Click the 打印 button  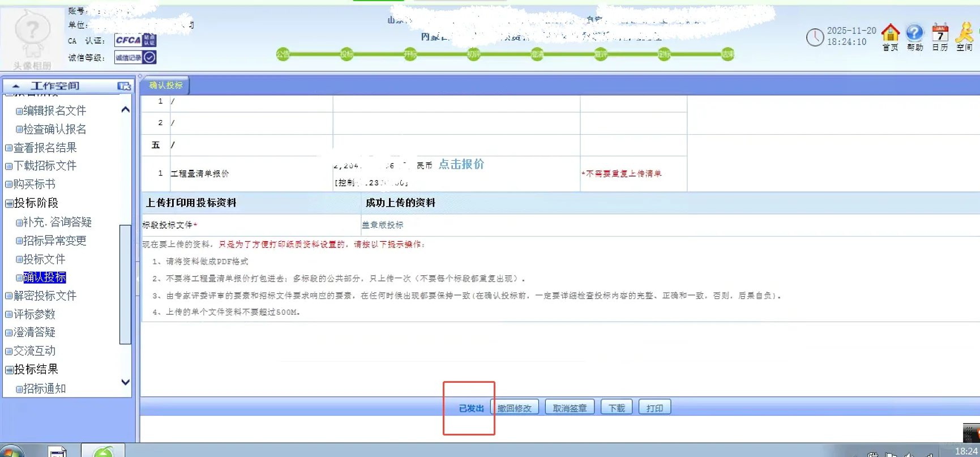tap(654, 408)
